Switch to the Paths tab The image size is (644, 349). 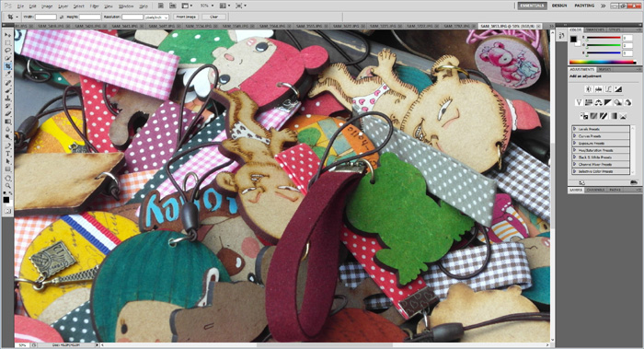pos(615,190)
